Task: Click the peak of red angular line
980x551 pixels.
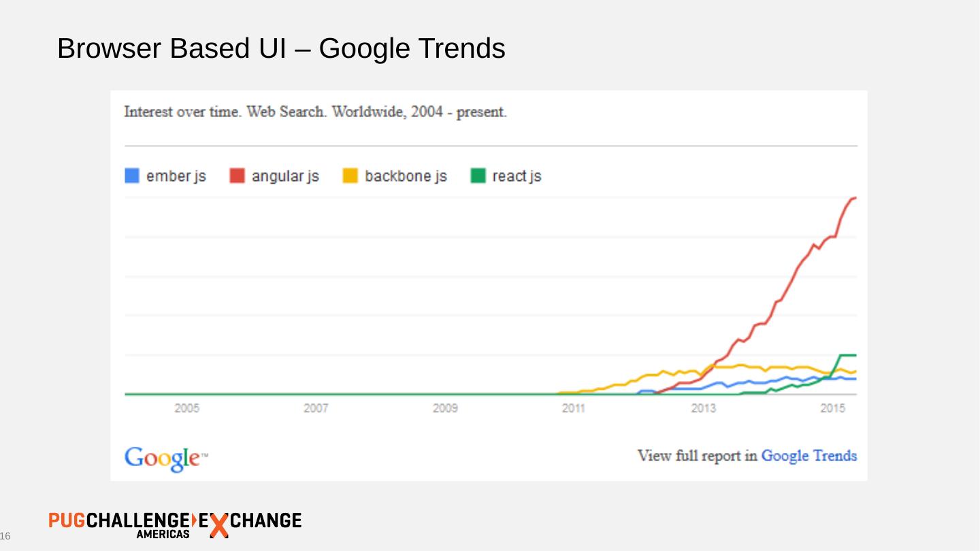Action: pos(855,198)
